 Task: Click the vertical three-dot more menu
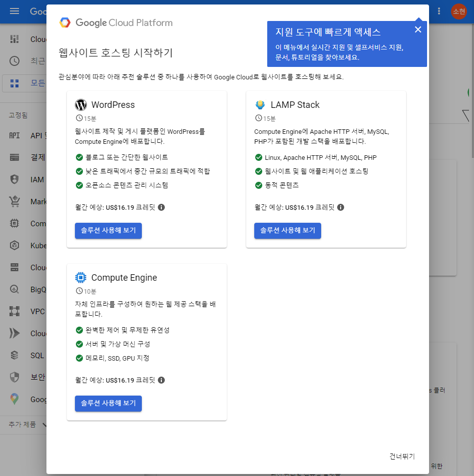(439, 11)
